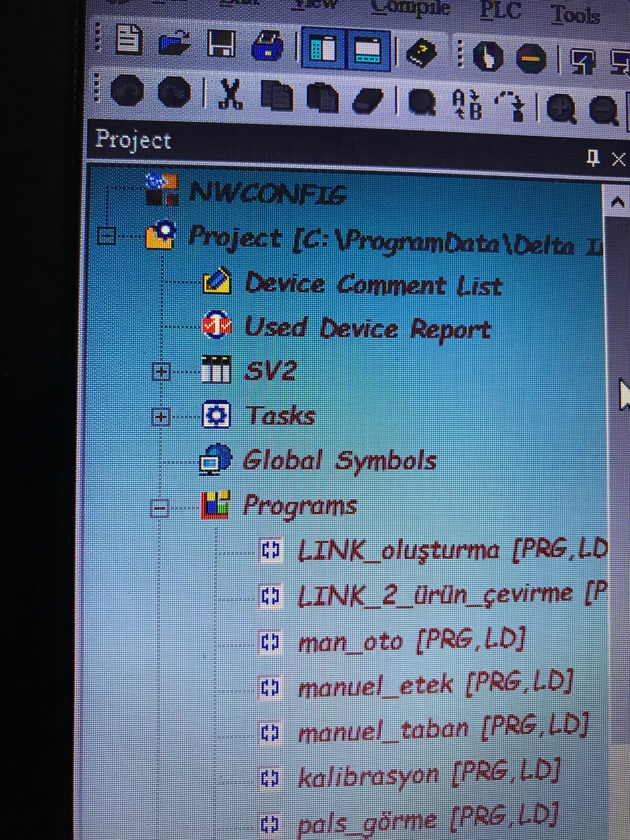Select the Programs folder label
Screen dimensions: 630x840
[x=300, y=505]
